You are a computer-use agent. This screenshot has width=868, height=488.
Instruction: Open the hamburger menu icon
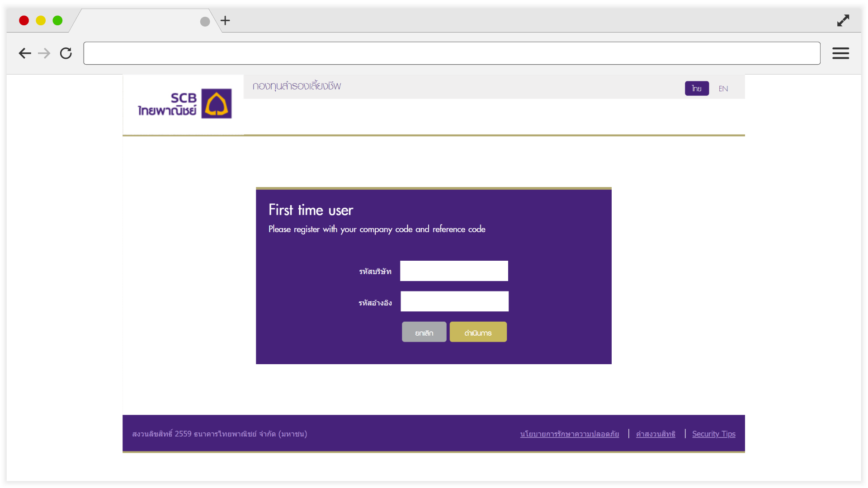click(x=840, y=53)
